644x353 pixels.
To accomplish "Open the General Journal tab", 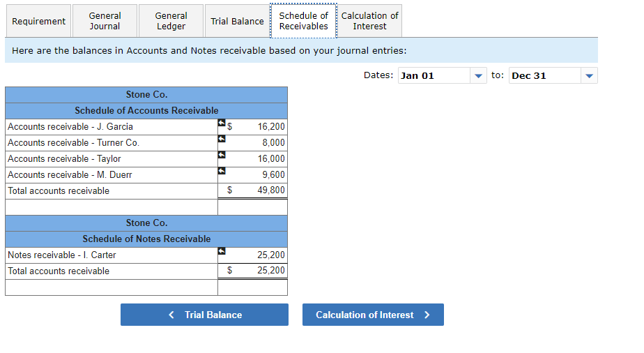I will pyautogui.click(x=105, y=21).
